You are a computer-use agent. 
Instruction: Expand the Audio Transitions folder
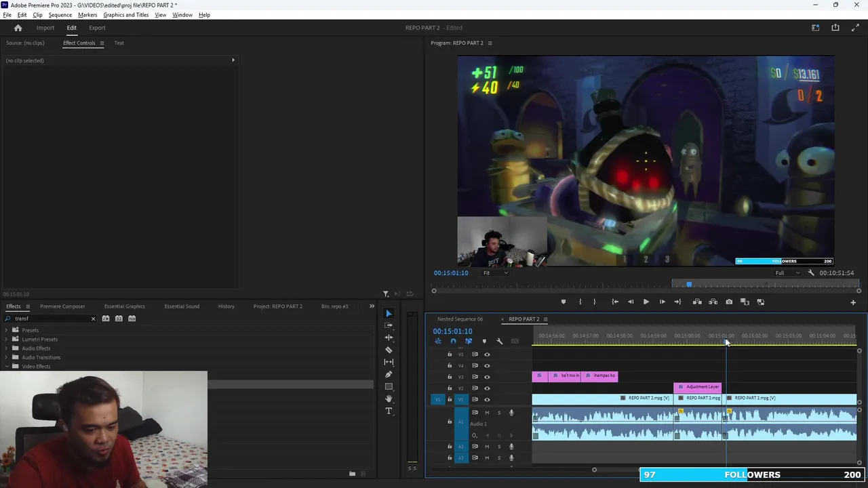[x=7, y=357]
